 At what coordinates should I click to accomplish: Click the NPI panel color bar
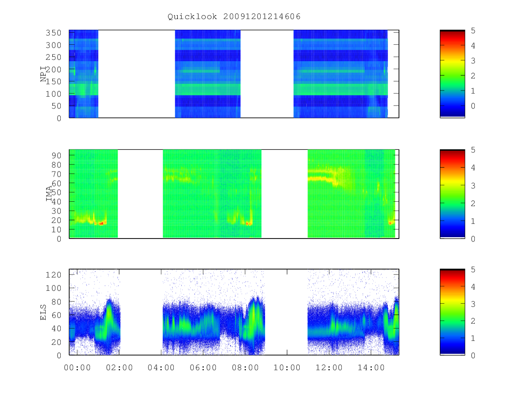[452, 74]
